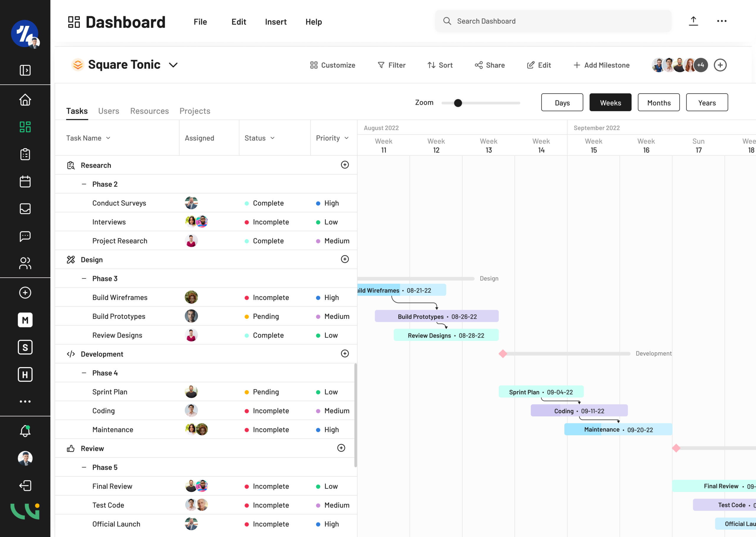Click the Filter button
Viewport: 756px width, 537px height.
(391, 65)
